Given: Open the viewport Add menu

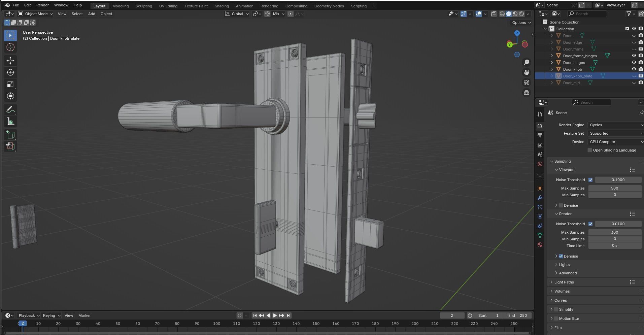Looking at the screenshot, I should click(92, 14).
